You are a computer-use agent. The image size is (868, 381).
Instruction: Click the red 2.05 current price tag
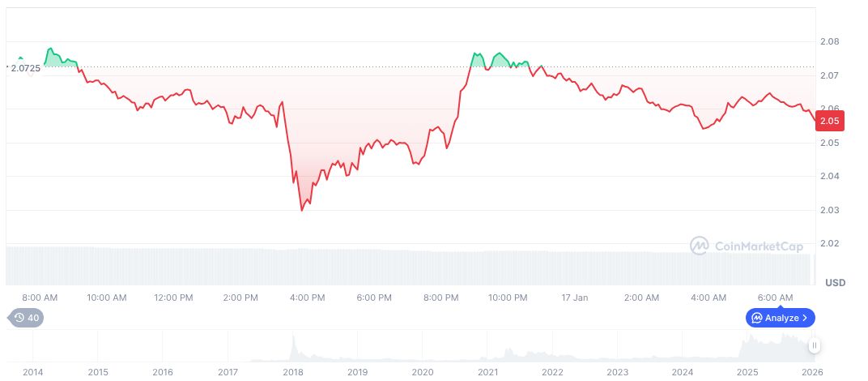pos(832,121)
